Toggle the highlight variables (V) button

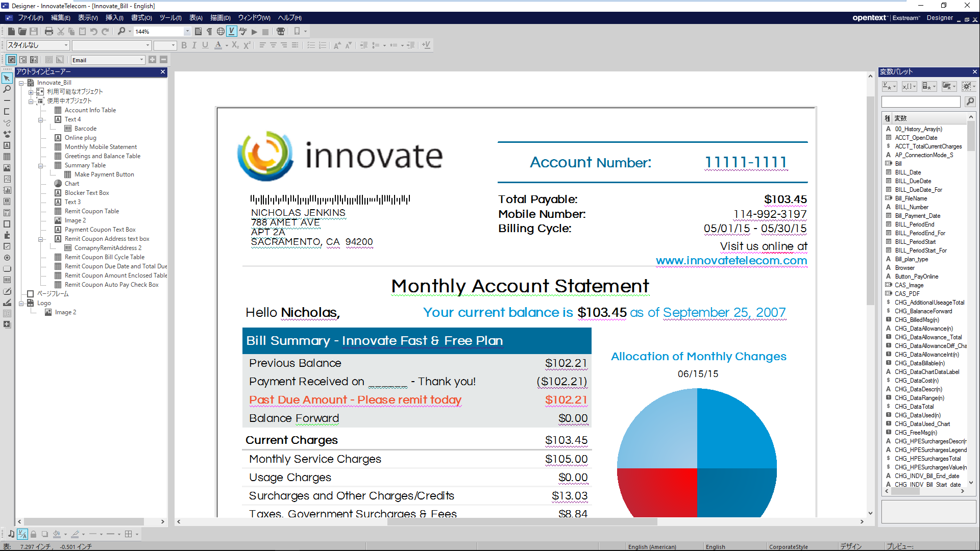(232, 32)
